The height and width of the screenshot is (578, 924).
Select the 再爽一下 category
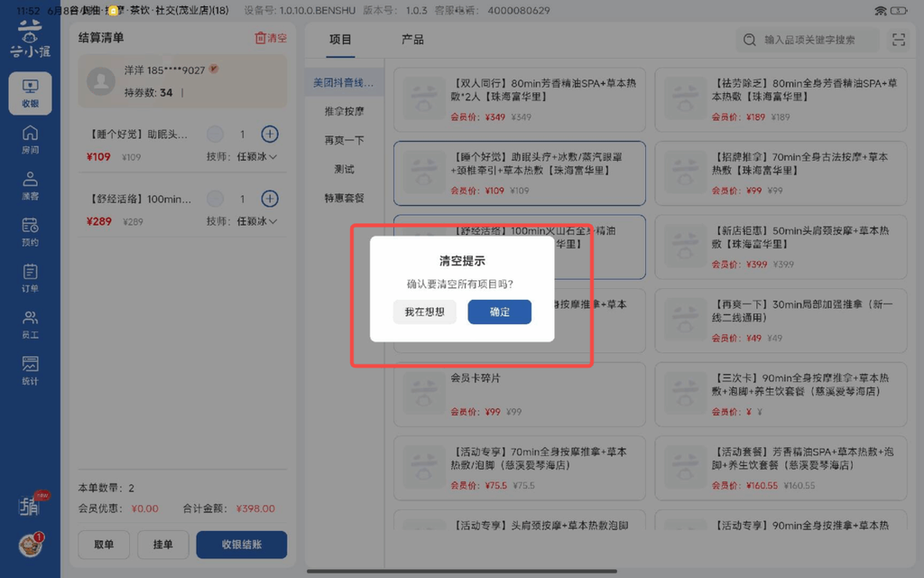pos(344,140)
